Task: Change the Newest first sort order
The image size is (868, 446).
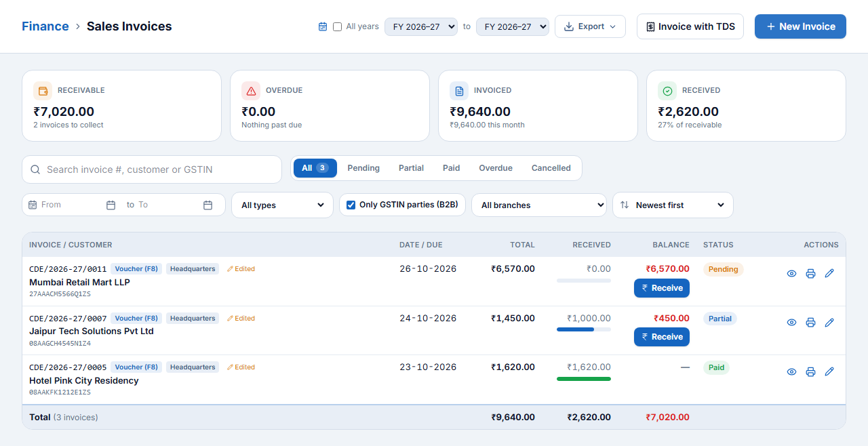Action: [x=673, y=205]
